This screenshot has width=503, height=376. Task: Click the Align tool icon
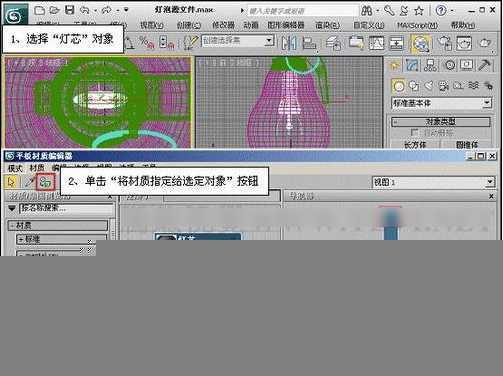[309, 43]
